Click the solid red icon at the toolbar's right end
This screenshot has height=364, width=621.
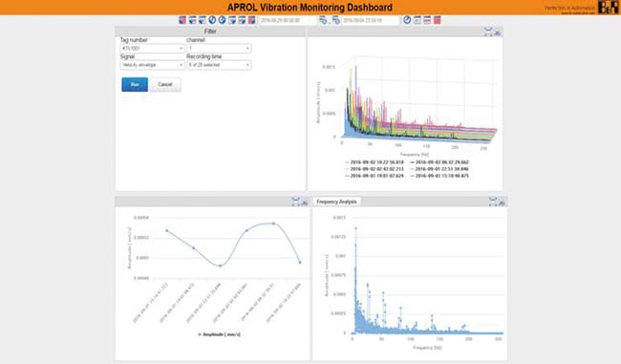[x=438, y=20]
